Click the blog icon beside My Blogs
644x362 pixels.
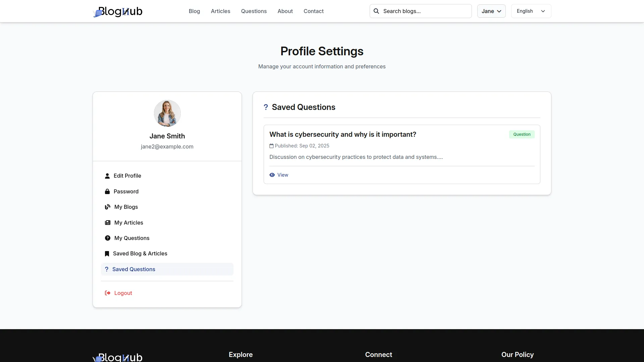coord(108,207)
